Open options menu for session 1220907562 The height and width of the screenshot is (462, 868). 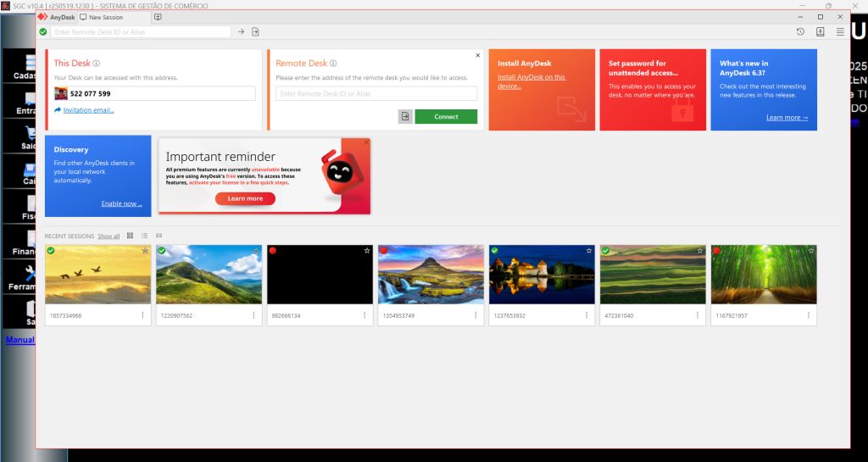click(x=253, y=315)
